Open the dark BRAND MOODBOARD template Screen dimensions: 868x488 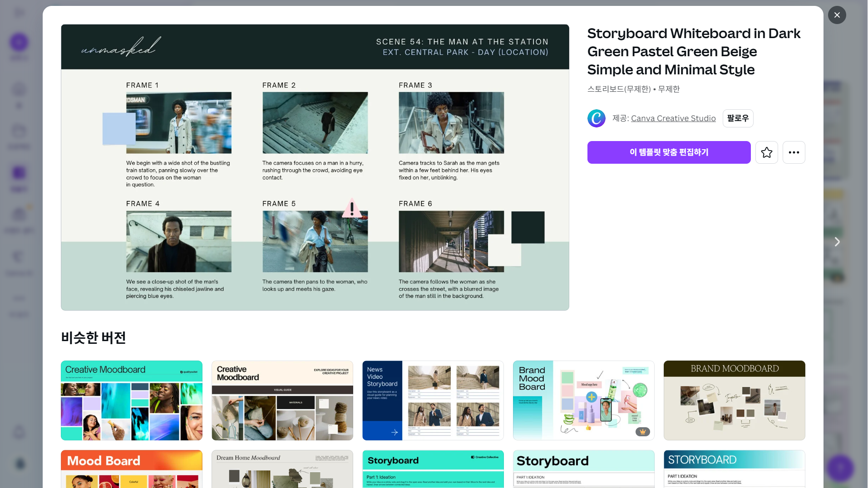coord(734,400)
